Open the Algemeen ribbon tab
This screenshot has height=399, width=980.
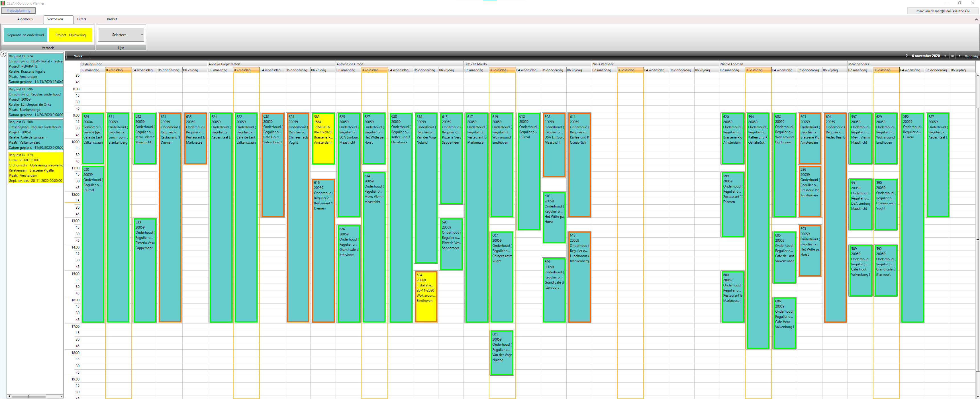25,19
